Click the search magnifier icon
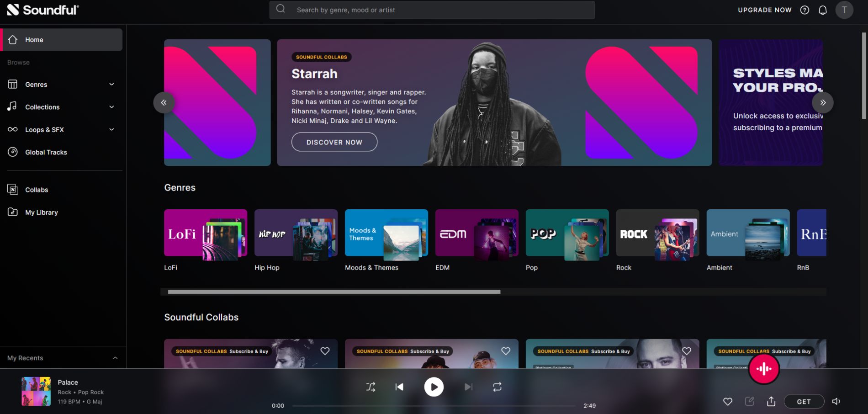The width and height of the screenshot is (868, 414). pyautogui.click(x=281, y=9)
